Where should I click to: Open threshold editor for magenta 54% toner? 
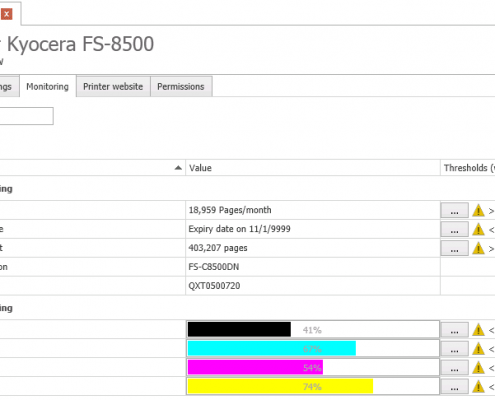click(454, 368)
